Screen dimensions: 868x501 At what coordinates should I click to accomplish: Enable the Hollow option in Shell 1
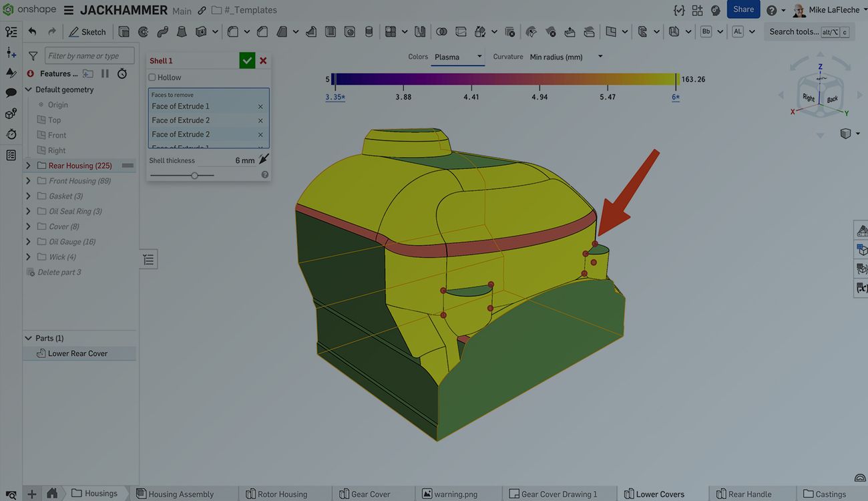[x=152, y=77]
